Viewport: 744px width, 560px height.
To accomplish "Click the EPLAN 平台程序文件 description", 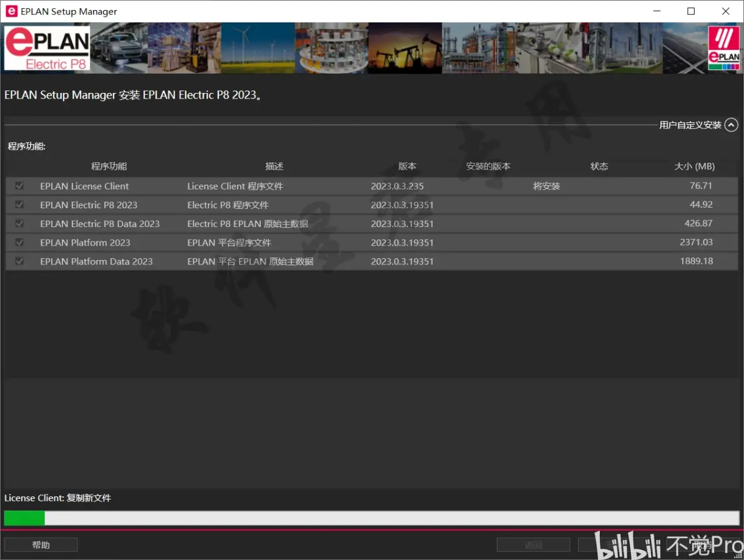I will coord(229,243).
